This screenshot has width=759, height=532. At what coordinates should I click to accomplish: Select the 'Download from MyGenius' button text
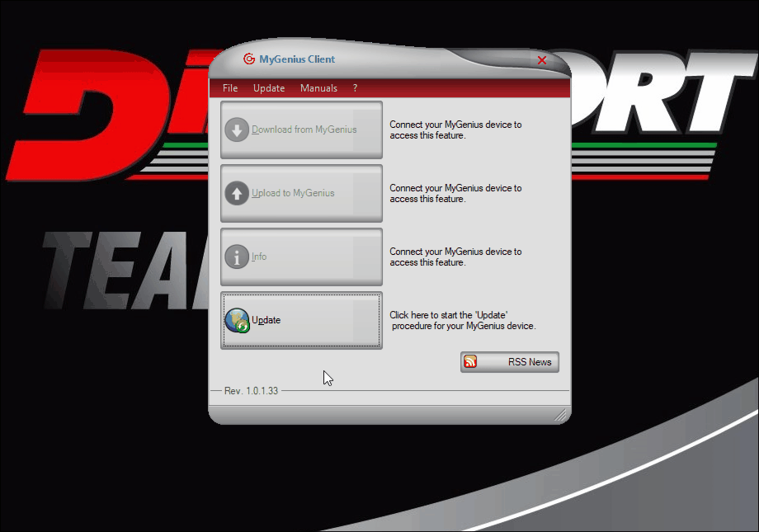coord(304,129)
